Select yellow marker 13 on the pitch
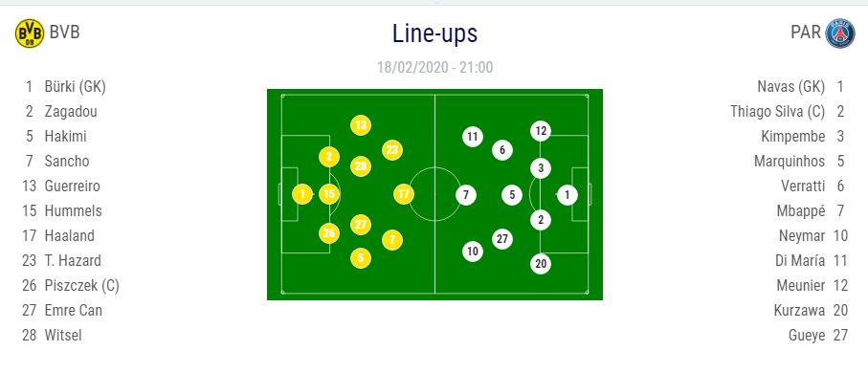The width and height of the screenshot is (868, 373). click(361, 125)
